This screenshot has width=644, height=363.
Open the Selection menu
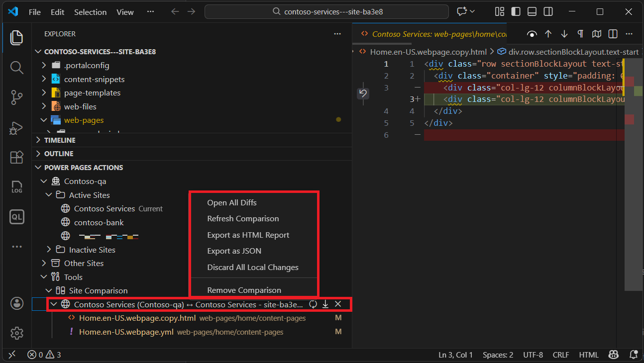tap(90, 12)
